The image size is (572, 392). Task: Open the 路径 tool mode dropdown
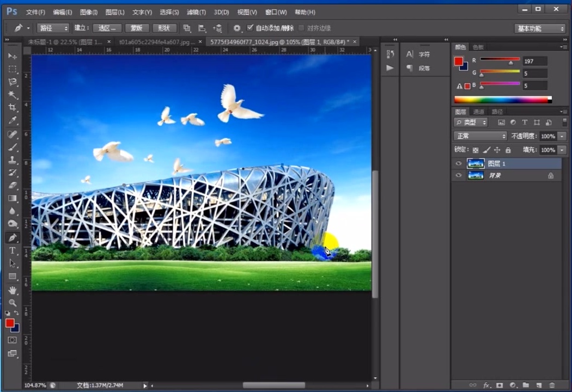click(53, 28)
